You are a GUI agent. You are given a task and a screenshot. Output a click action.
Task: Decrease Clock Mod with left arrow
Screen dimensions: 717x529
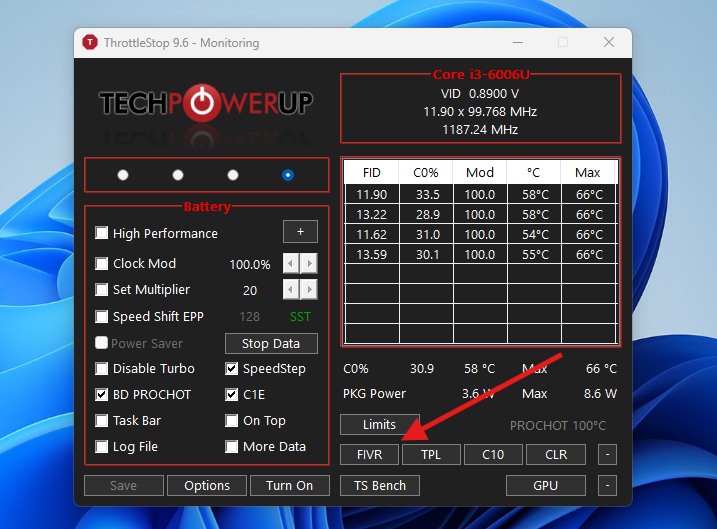tap(291, 263)
